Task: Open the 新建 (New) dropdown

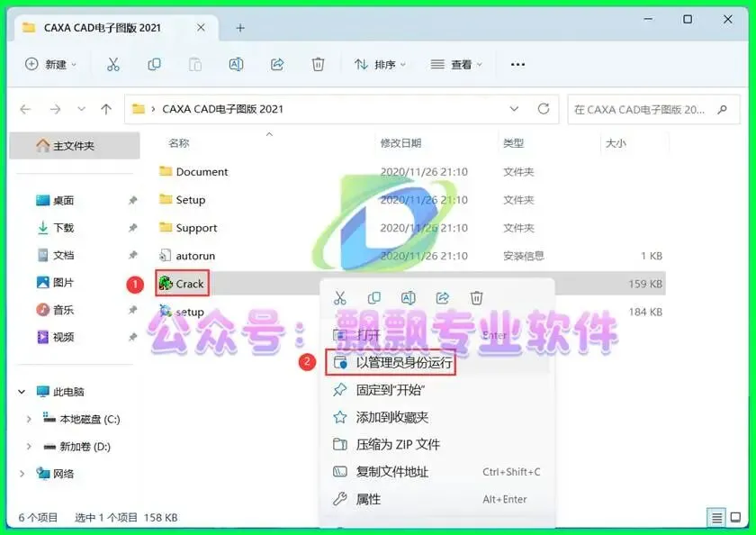Action: pos(50,64)
